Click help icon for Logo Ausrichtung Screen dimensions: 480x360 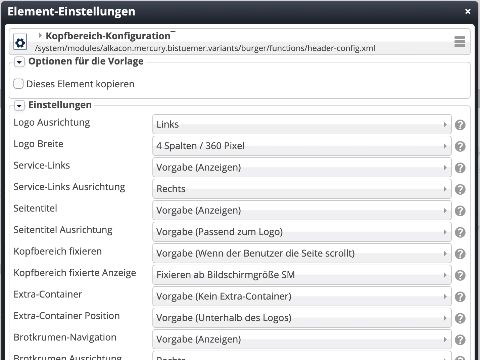460,125
